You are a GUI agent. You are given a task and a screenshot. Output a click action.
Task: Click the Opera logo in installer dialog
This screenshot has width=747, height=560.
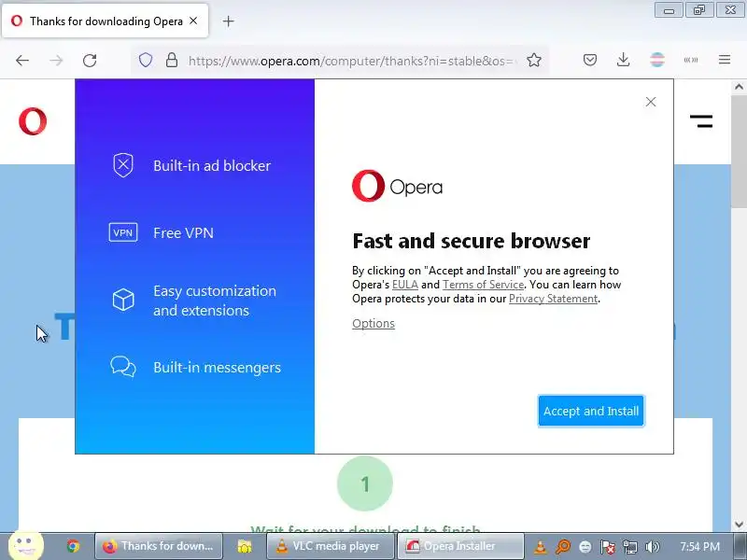[x=398, y=186]
